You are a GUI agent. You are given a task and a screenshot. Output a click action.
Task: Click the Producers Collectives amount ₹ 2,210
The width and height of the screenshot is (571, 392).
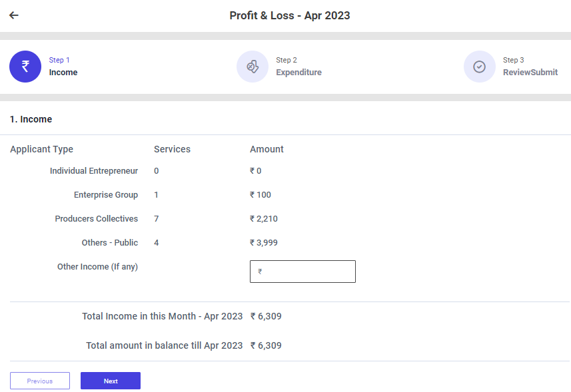point(264,219)
